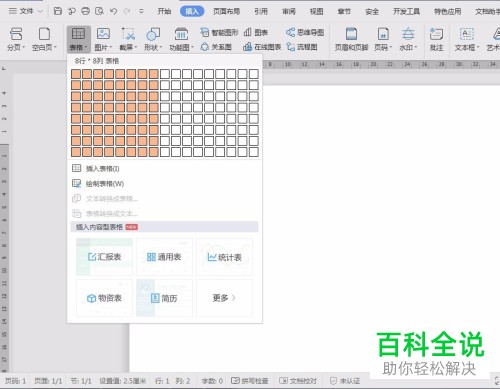
Task: Switch to the 审阅 tab
Action: [x=289, y=11]
